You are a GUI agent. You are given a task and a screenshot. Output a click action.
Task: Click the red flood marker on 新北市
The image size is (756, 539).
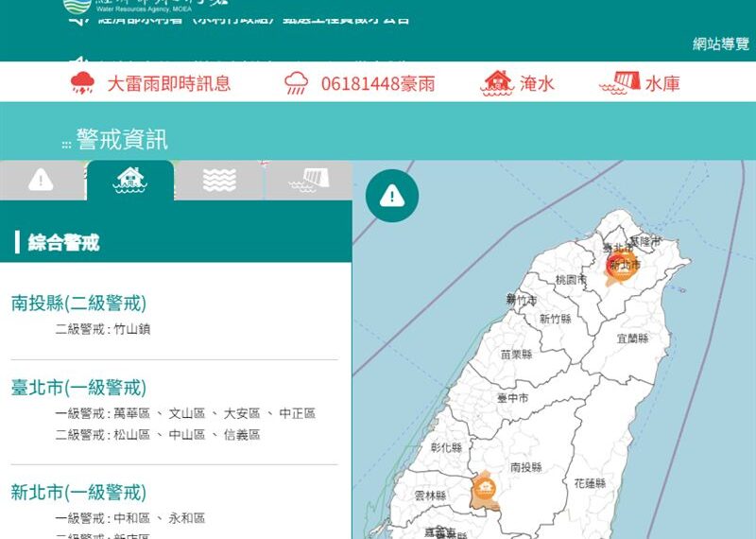pyautogui.click(x=622, y=268)
